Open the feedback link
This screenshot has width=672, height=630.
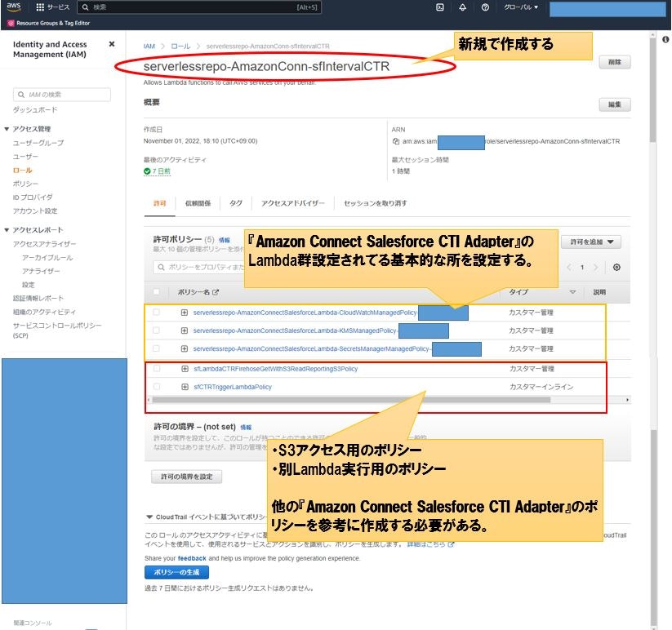[192, 558]
